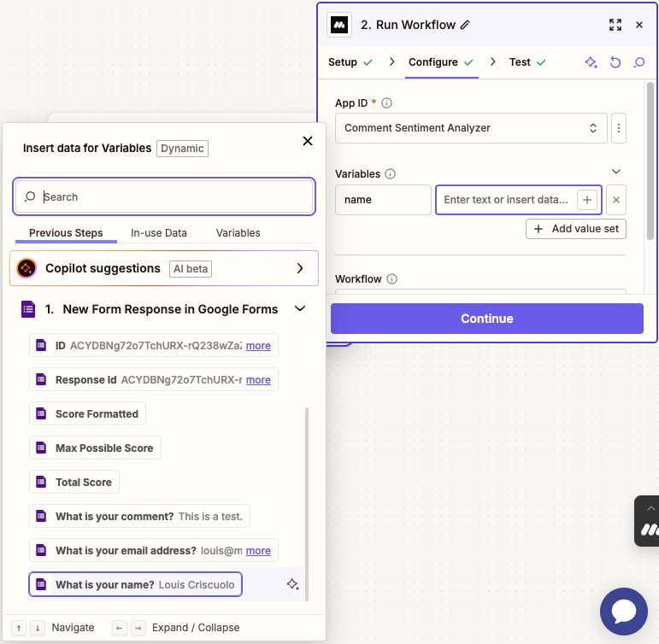Screen dimensions: 659x644
Task: Click more link on ID field
Action: 258,346
